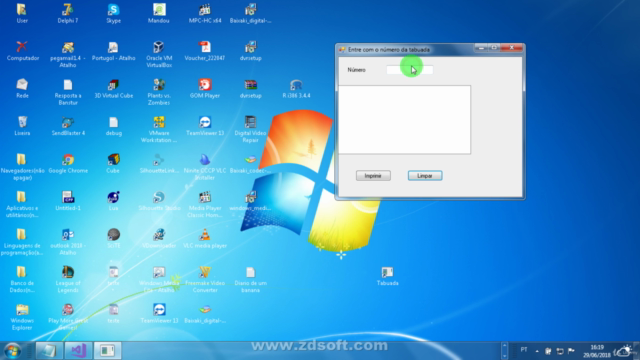Select the Ninite CCCP VLC Installer icon
Viewport: 640px width, 360px height.
205,167
